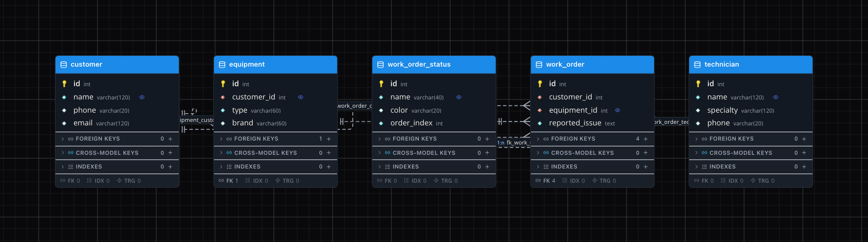
Task: Click the diamond icon beside equipment brand
Action: click(223, 123)
